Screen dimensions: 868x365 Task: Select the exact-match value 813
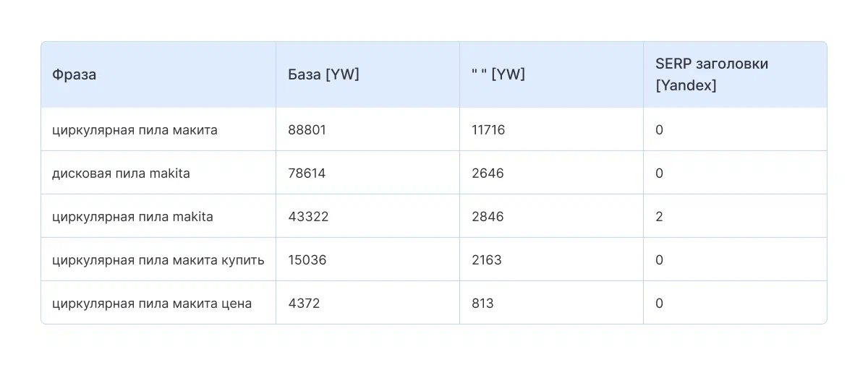[482, 304]
